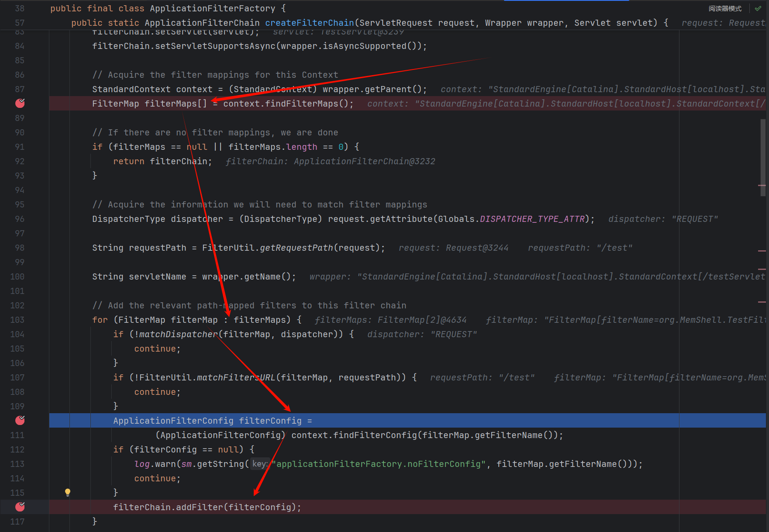The width and height of the screenshot is (769, 532).
Task: Toggle breakpoint at filterChain.addFilter line
Action: pyautogui.click(x=20, y=507)
